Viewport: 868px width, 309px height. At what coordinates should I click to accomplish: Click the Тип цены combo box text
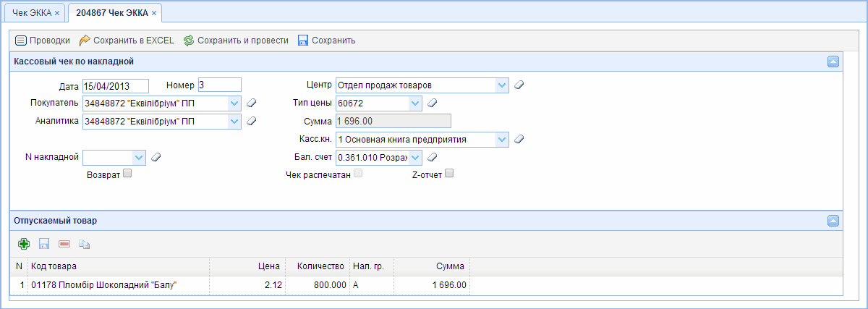[x=372, y=103]
